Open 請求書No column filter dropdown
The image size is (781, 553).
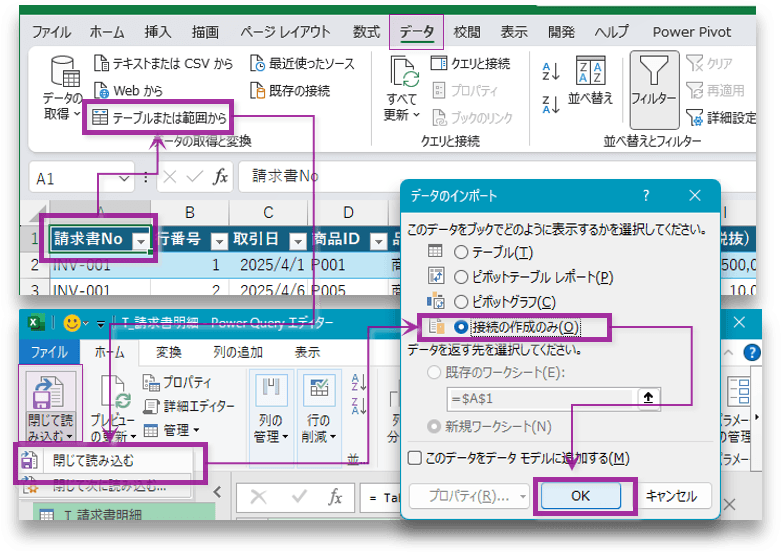141,241
